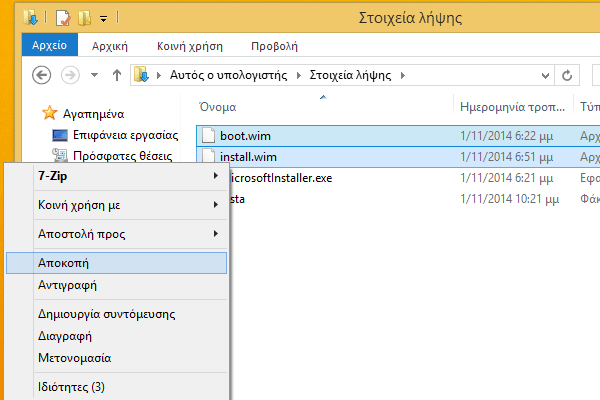
Task: Open the Customize Quick Access Toolbar dropdown arrow
Action: pos(103,18)
